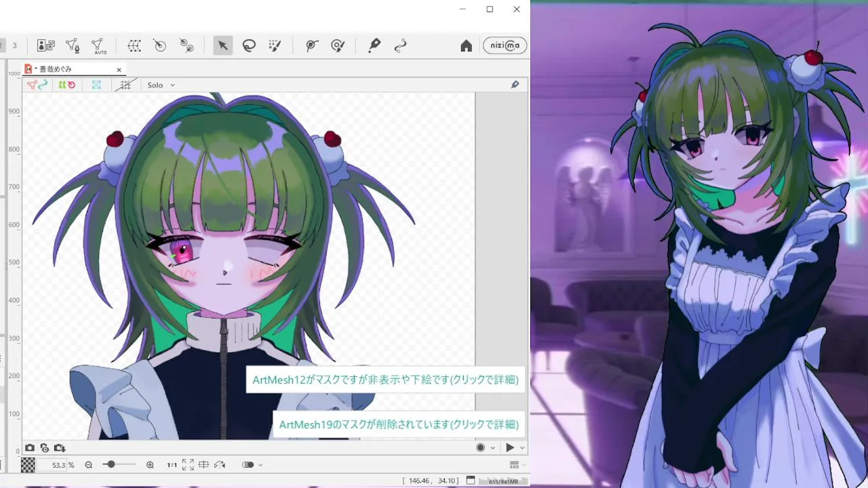Fit canvas to view icon
The height and width of the screenshot is (488, 868).
click(x=188, y=465)
